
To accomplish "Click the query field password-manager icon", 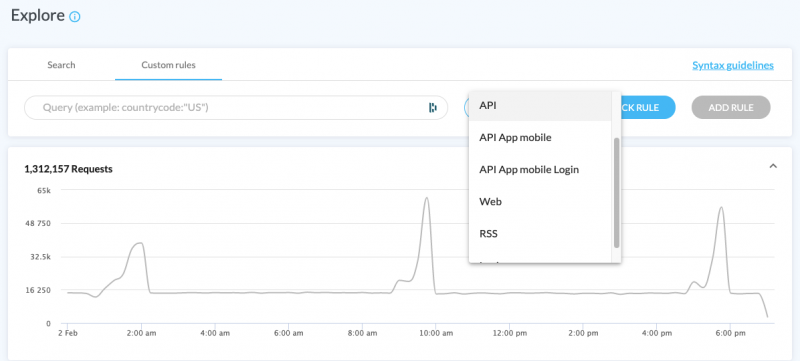I will (x=433, y=108).
